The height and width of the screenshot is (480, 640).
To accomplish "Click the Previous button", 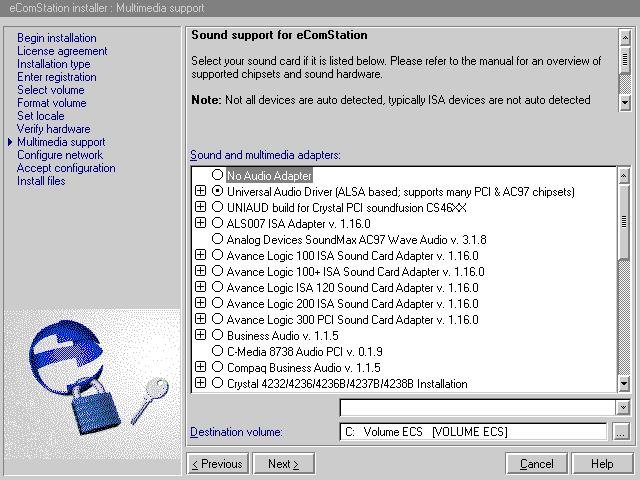I will pyautogui.click(x=217, y=464).
